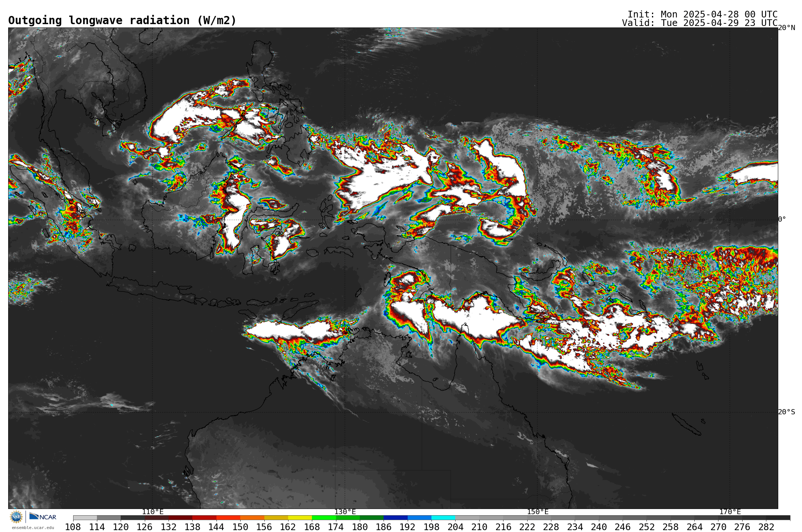
Task: Click the colorbar value 132
Action: [x=169, y=527]
